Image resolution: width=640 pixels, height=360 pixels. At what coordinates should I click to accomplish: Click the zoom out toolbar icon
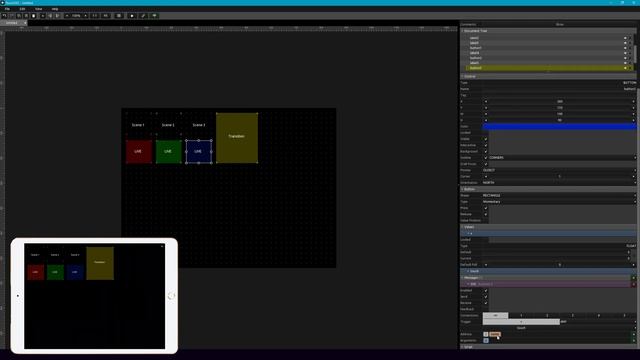(67, 16)
